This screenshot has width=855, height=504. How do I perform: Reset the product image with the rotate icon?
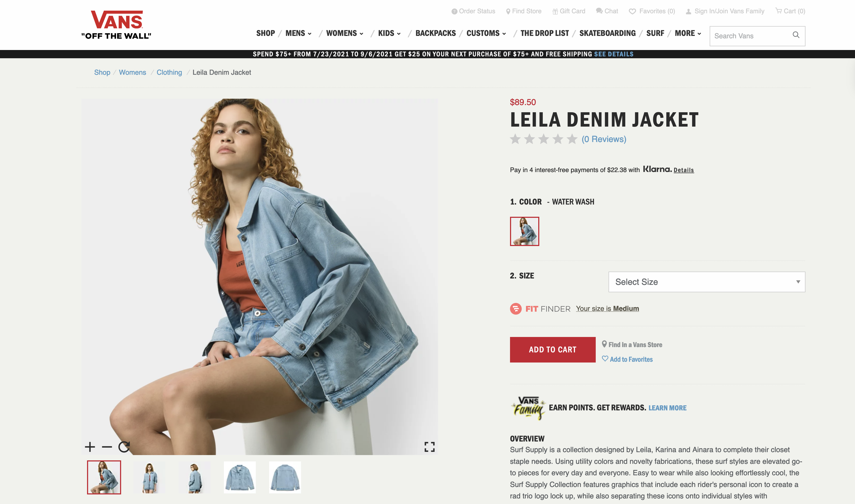point(124,447)
